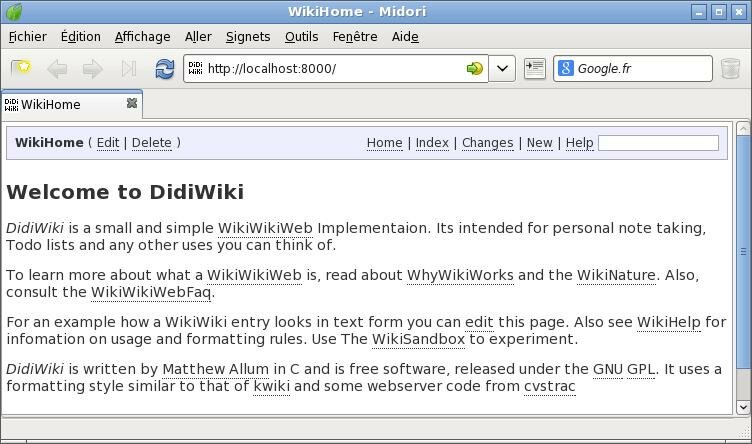
Task: Minimize the Midori window
Action: [x=699, y=12]
